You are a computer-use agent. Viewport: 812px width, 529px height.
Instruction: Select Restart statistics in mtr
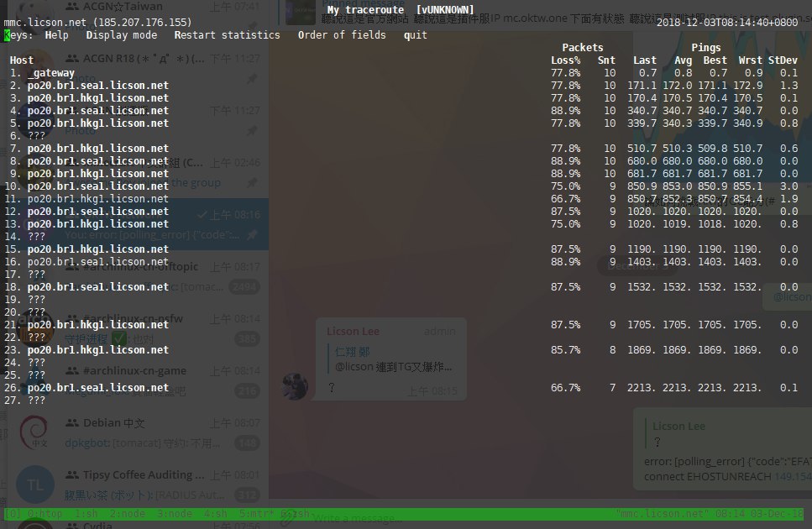[x=227, y=35]
